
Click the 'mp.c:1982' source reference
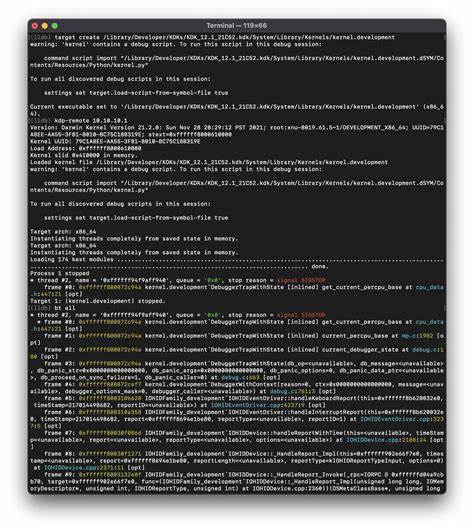pyautogui.click(x=417, y=336)
